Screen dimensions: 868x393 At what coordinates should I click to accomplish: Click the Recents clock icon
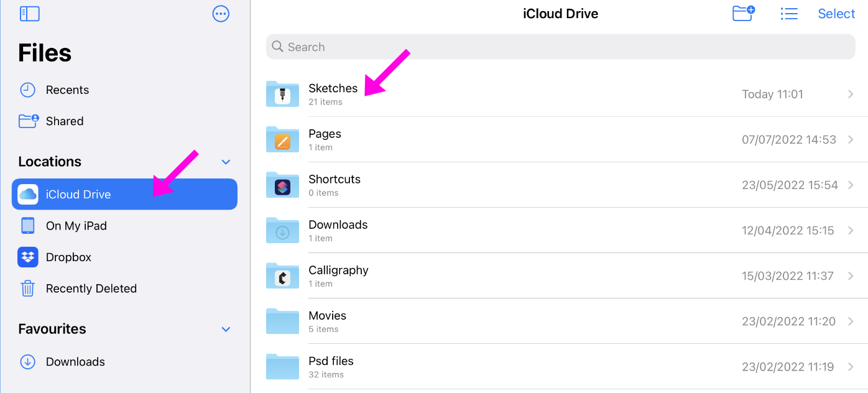[27, 90]
